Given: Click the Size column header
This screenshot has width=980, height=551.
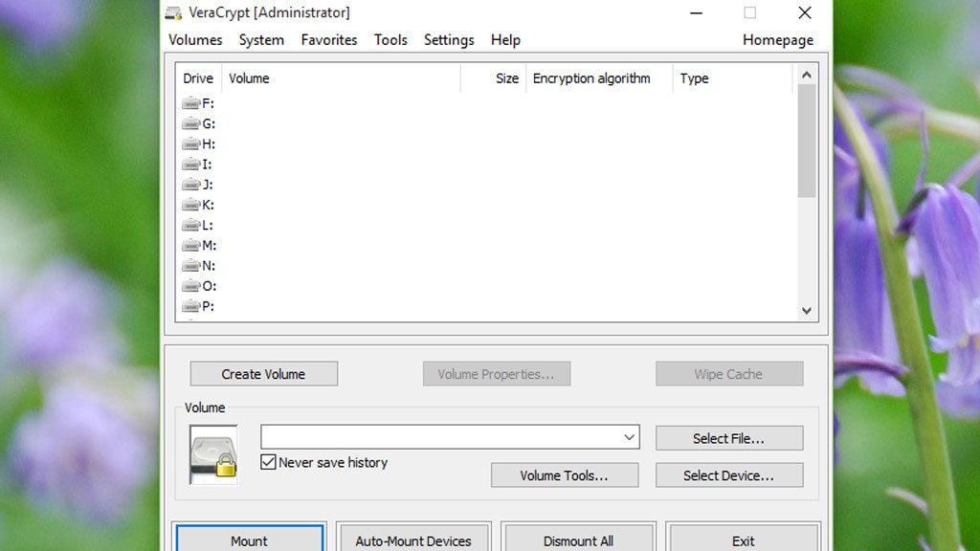Looking at the screenshot, I should coord(494,78).
